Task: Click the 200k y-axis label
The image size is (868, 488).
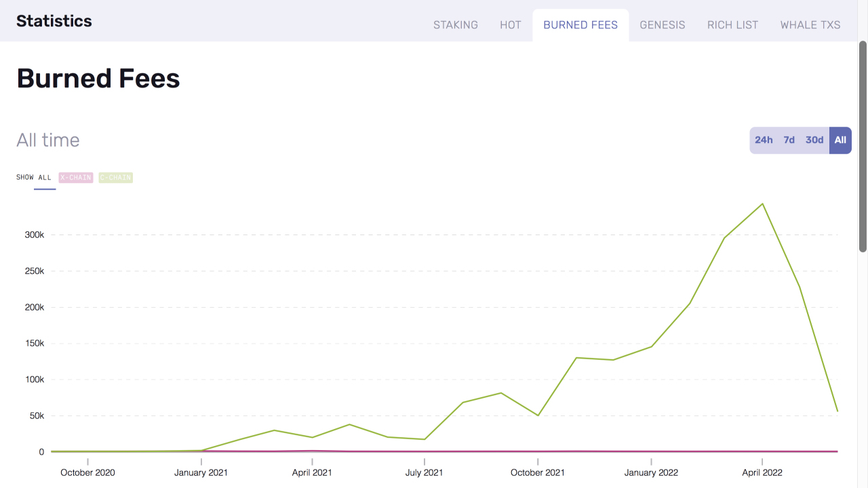Action: (x=33, y=307)
